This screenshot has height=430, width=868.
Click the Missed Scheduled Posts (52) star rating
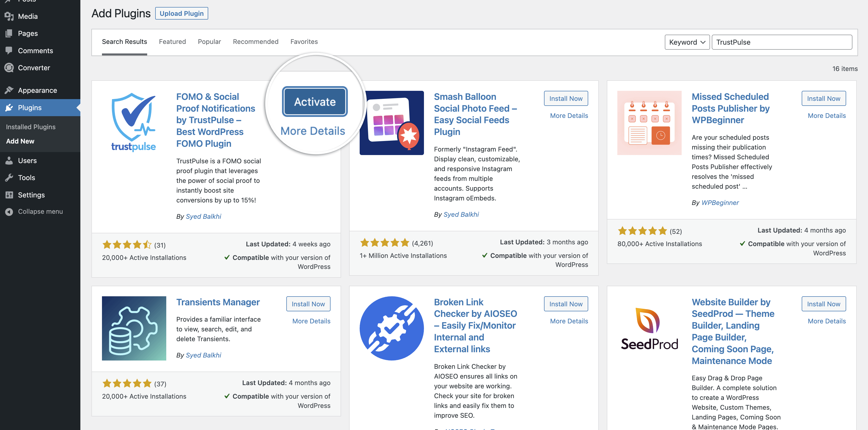point(642,231)
